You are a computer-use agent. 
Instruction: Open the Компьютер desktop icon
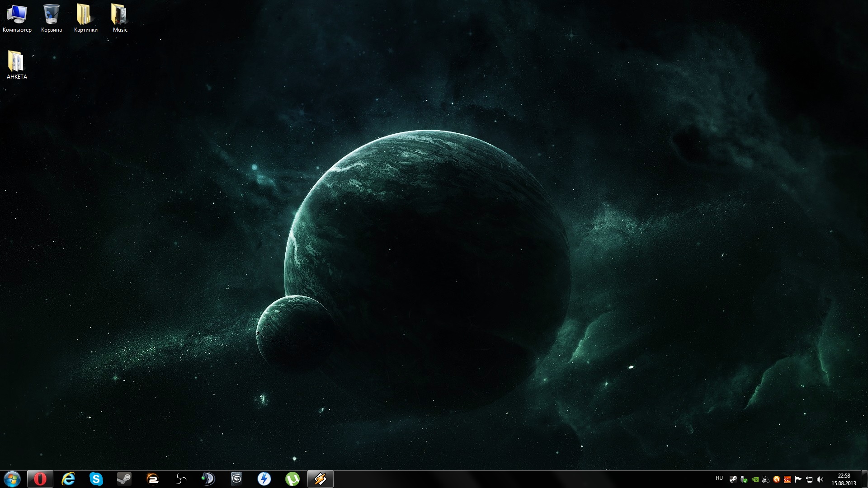tap(17, 19)
